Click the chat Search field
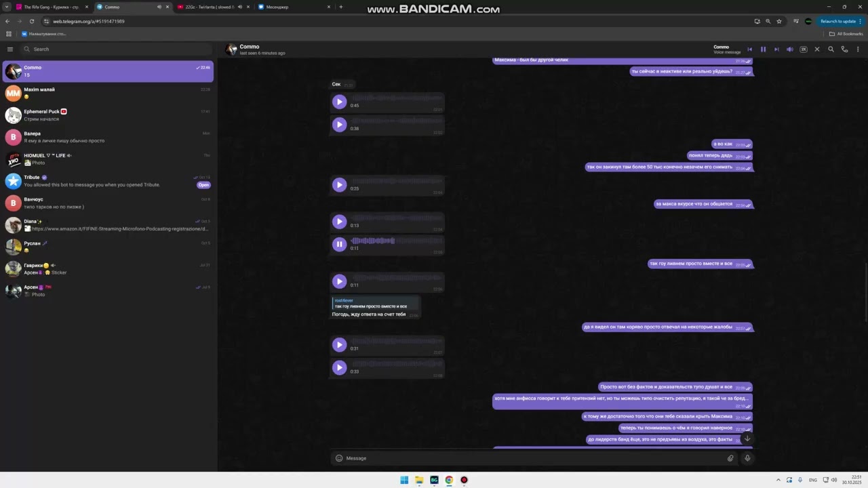 (117, 49)
